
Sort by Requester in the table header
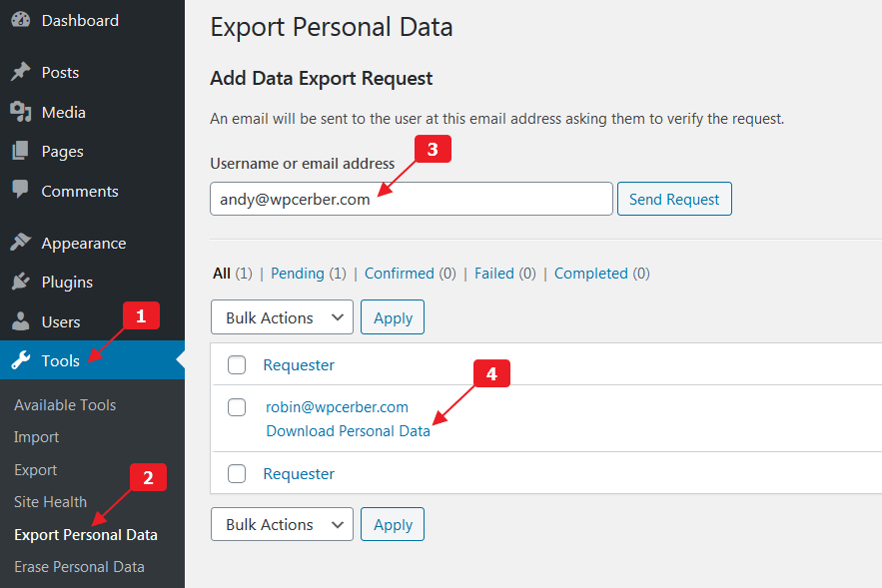pyautogui.click(x=299, y=364)
